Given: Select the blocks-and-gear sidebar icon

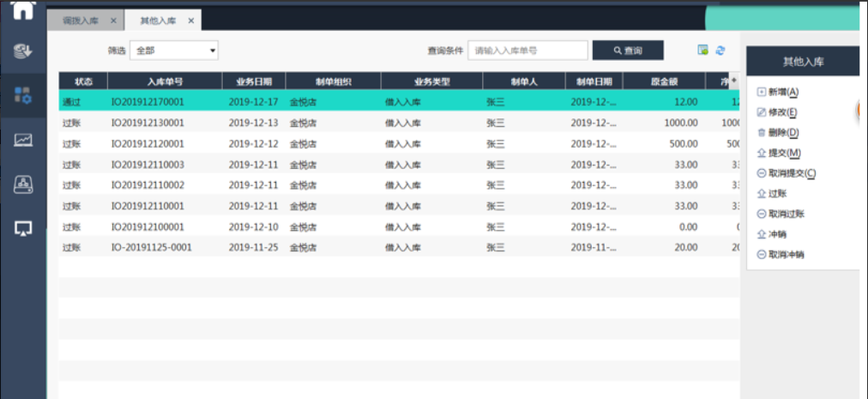Looking at the screenshot, I should [x=23, y=95].
